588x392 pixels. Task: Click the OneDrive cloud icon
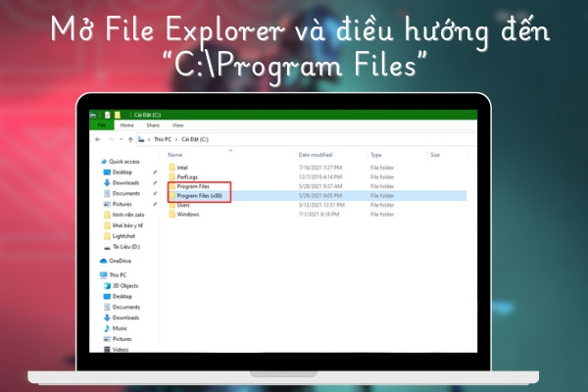tap(104, 261)
